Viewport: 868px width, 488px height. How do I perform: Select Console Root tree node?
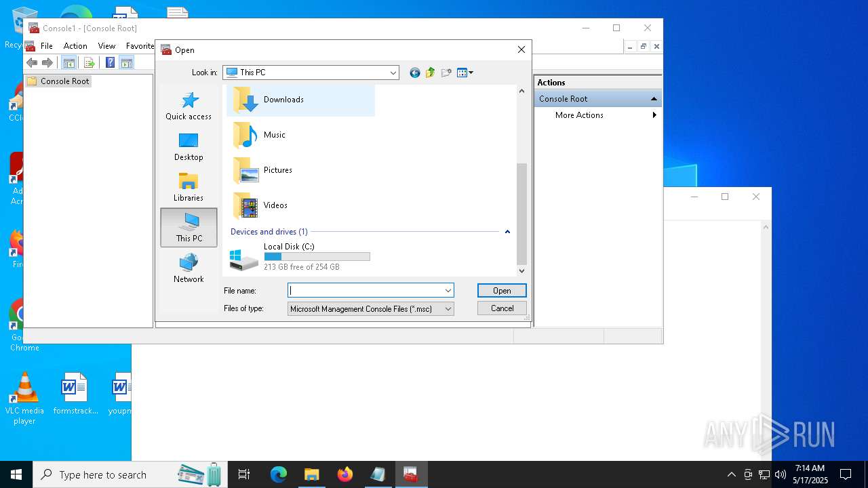(x=58, y=81)
